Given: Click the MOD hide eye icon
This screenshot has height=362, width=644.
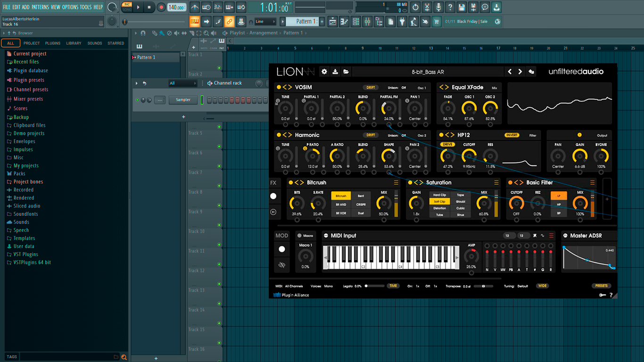Looking at the screenshot, I should pos(282,265).
